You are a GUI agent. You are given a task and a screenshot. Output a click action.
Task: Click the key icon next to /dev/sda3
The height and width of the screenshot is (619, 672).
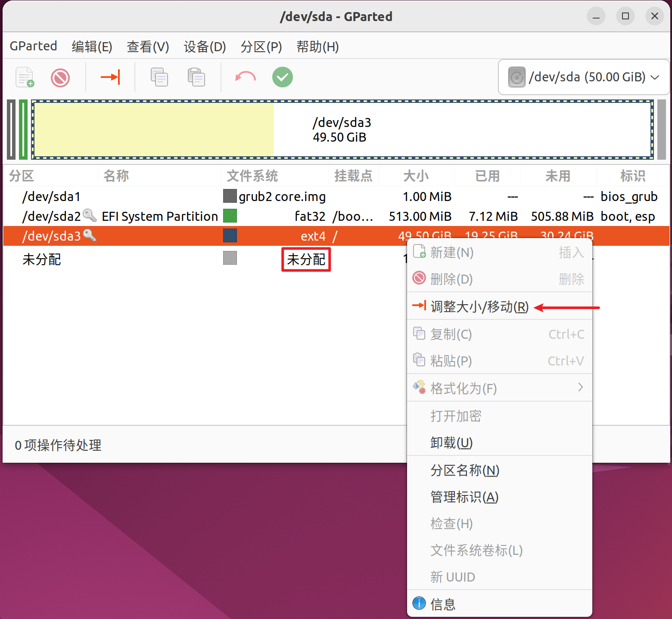tap(90, 235)
